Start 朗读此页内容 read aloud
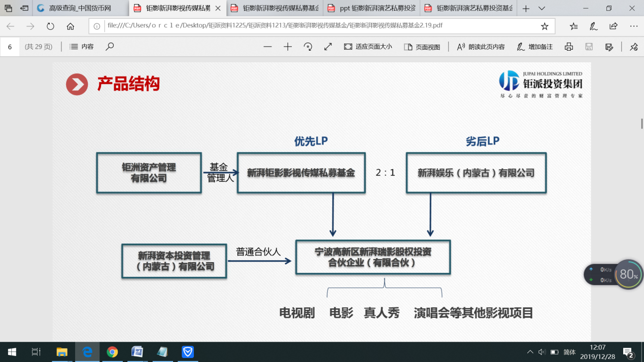Screen dimensions: 644x362 click(x=481, y=47)
